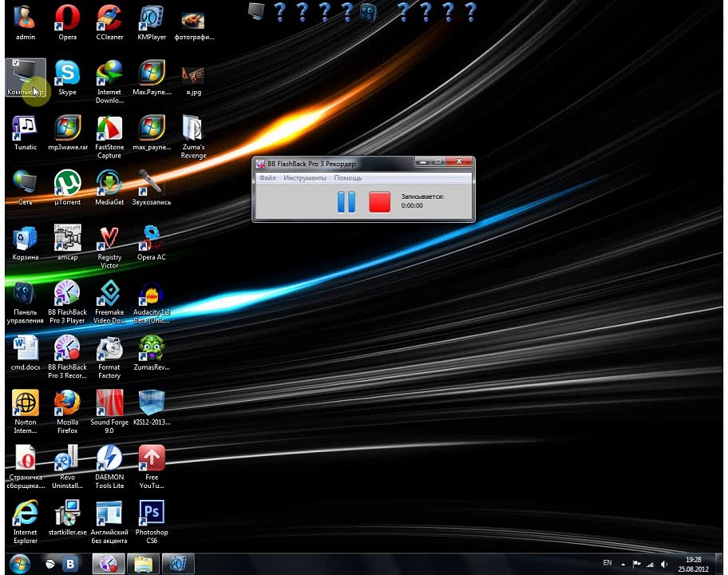This screenshot has width=728, height=575.
Task: Show hidden system tray icons
Action: point(623,565)
